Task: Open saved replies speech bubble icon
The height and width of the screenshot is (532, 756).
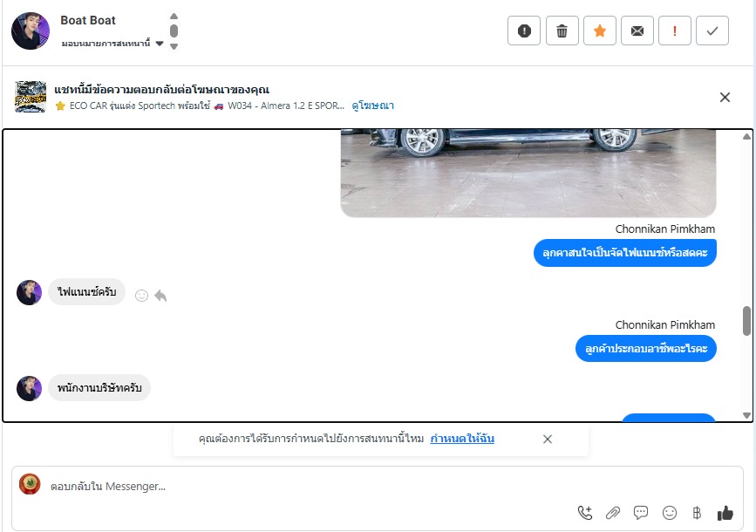Action: click(x=641, y=513)
